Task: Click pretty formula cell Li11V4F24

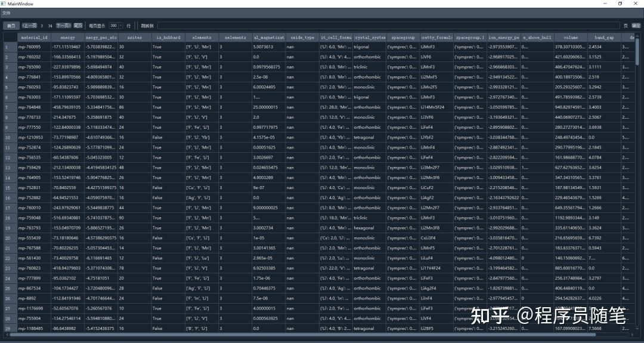Action: click(436, 268)
